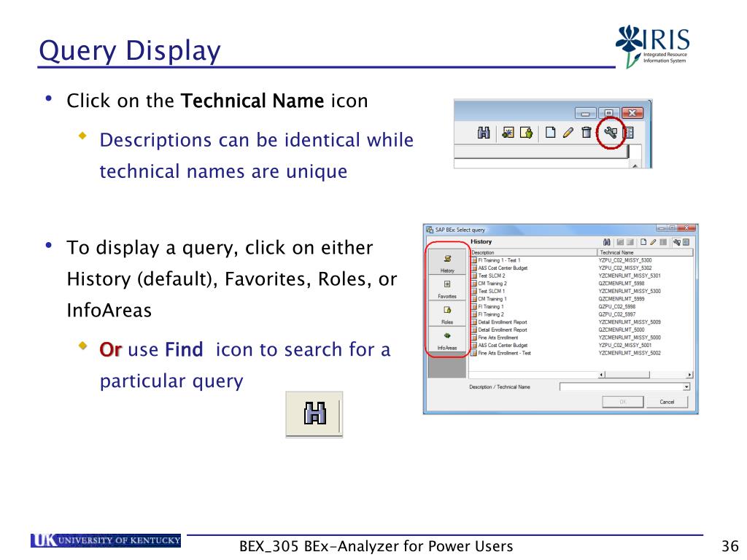747x560 pixels.
Task: Click technical name YZPU_C02_MISSY_5302
Action: [x=625, y=268]
